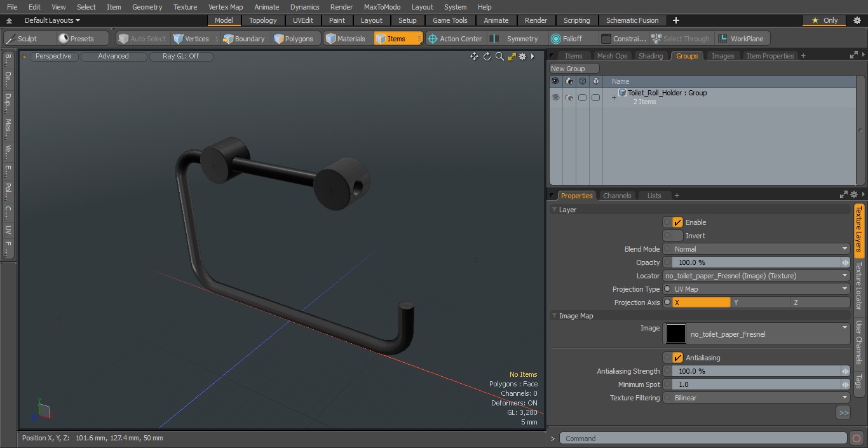Click the viewport rotate icon
Viewport: 868px width, 448px height.
pyautogui.click(x=487, y=57)
